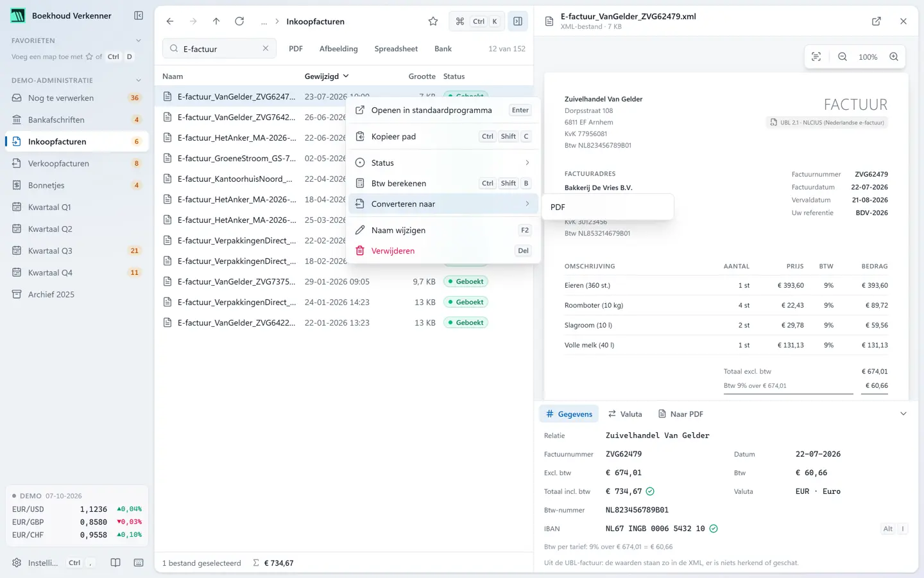
Task: Filter search results by Afbeelding
Action: pos(339,48)
